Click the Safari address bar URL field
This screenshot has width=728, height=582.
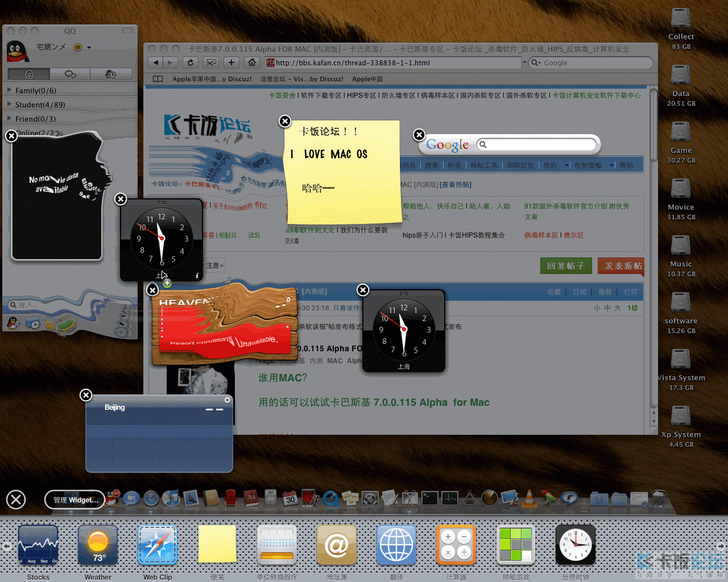(x=393, y=63)
